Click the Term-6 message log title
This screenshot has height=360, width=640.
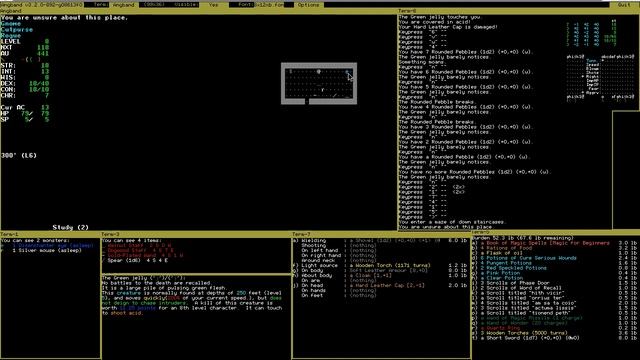[407, 11]
